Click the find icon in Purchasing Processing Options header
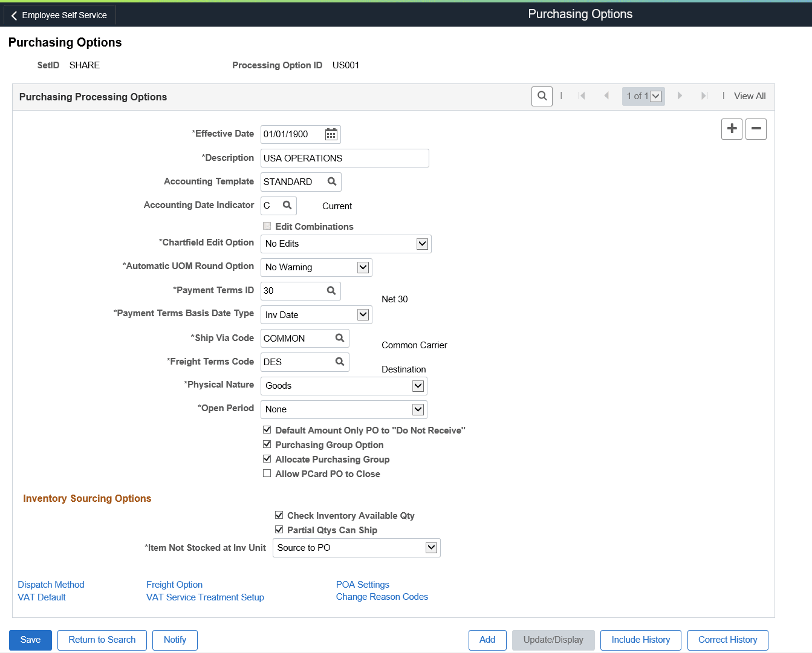The width and height of the screenshot is (812, 653). coord(542,96)
